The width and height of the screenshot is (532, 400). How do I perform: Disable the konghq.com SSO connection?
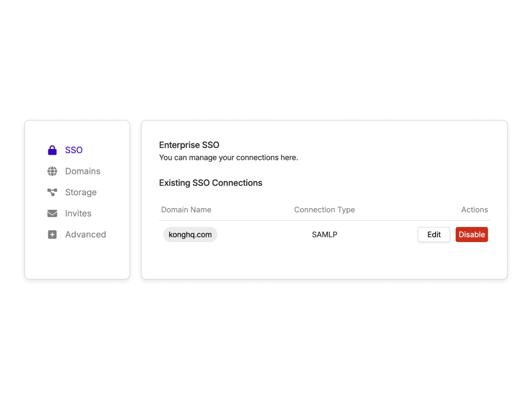point(472,234)
